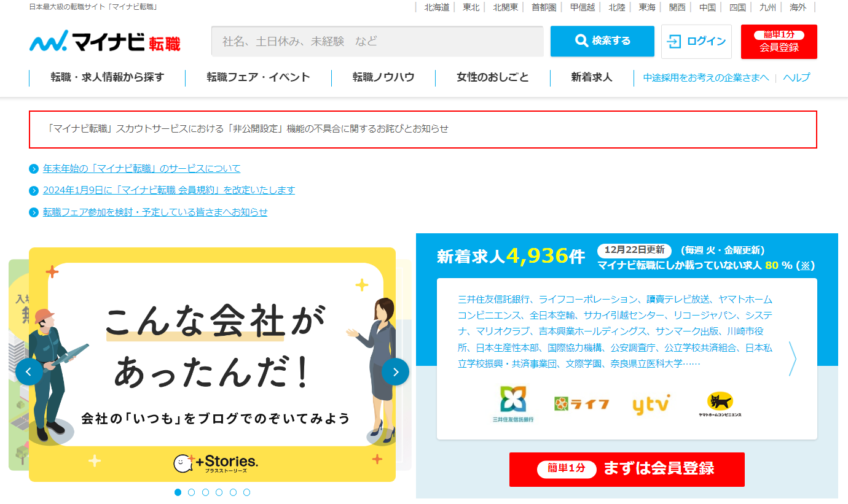Click the マイナビ転職 logo
The image size is (848, 504).
105,42
